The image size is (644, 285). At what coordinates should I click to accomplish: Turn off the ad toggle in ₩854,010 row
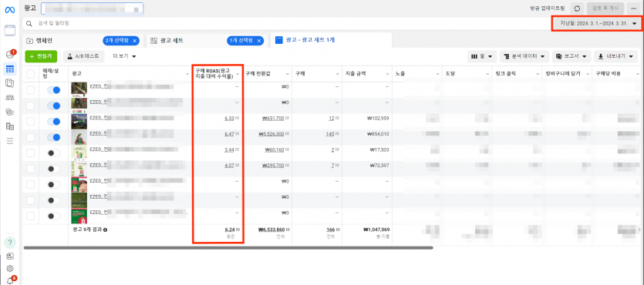[x=54, y=137]
